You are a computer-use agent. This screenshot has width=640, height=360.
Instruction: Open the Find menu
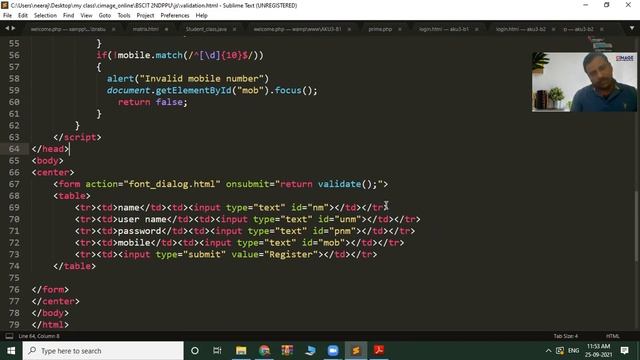(x=68, y=16)
